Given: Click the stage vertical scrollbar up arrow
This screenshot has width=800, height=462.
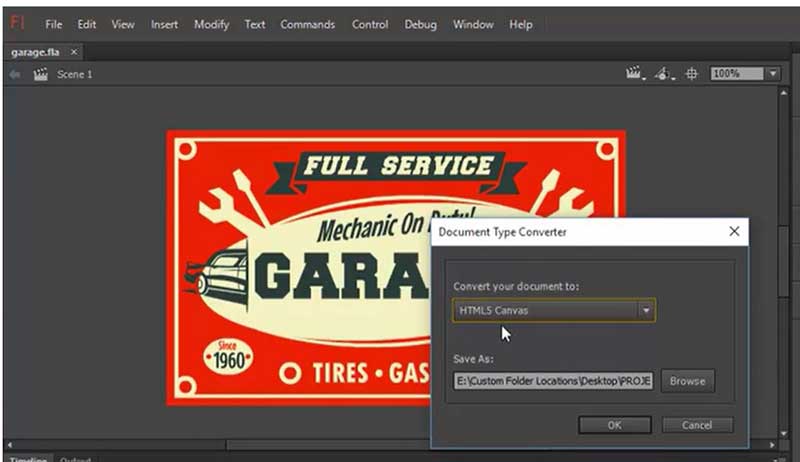Looking at the screenshot, I should [784, 93].
